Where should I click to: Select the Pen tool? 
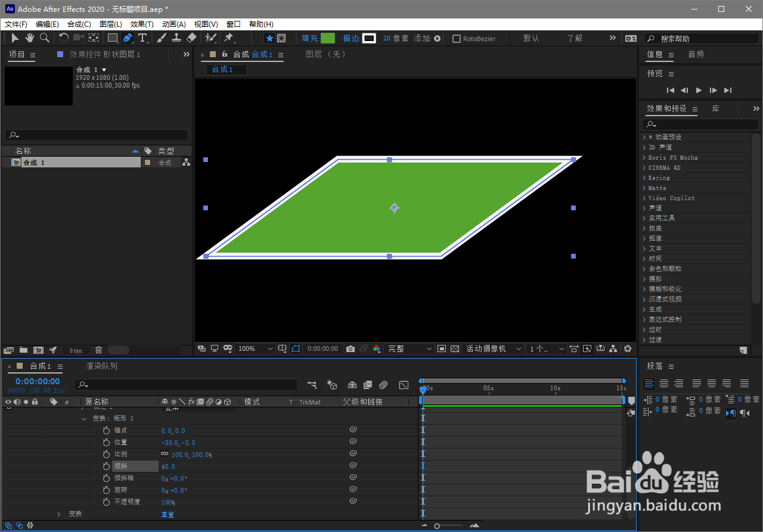tap(128, 38)
